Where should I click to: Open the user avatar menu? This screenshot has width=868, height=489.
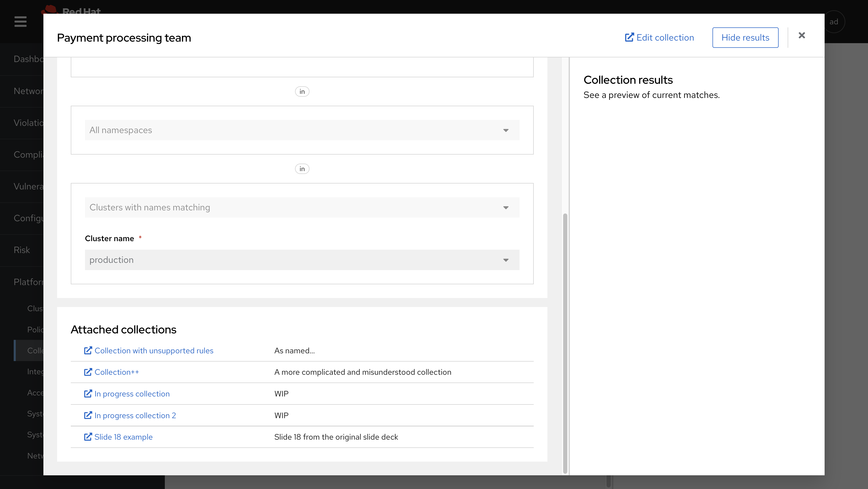click(x=834, y=22)
